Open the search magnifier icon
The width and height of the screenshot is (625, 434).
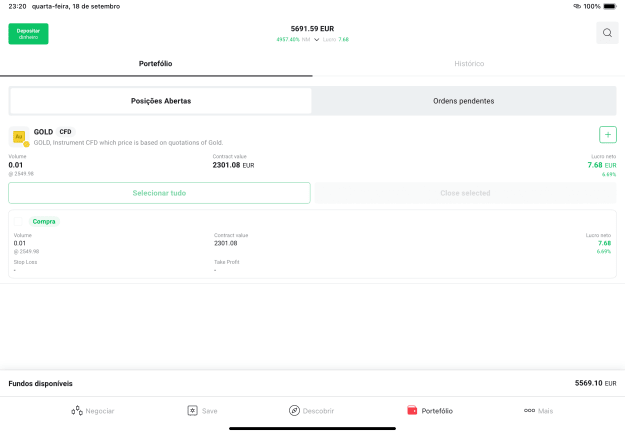click(x=607, y=33)
